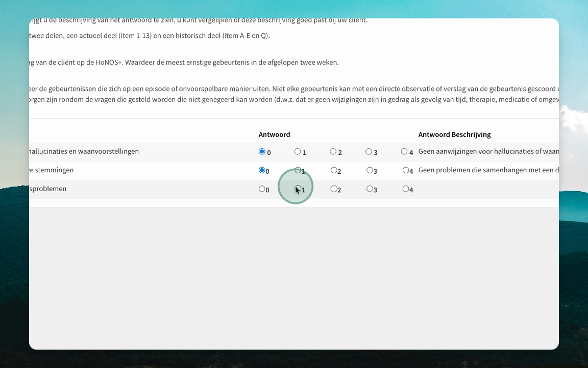Select option 1 in the stemmingen row
Image resolution: width=588 pixels, height=368 pixels.
[x=298, y=170]
